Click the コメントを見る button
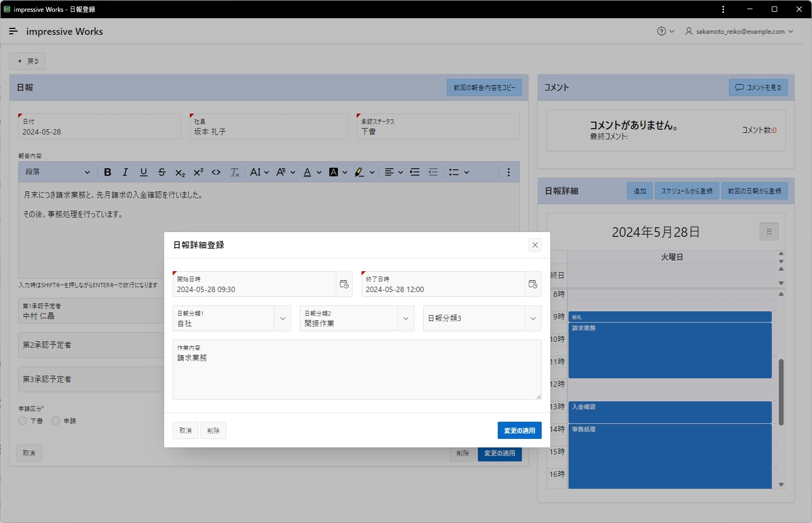 click(758, 87)
